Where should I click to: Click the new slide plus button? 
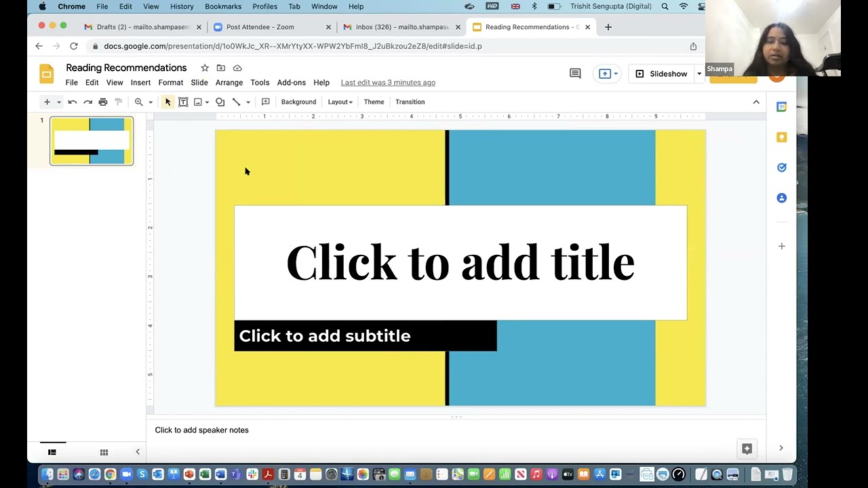tap(47, 102)
